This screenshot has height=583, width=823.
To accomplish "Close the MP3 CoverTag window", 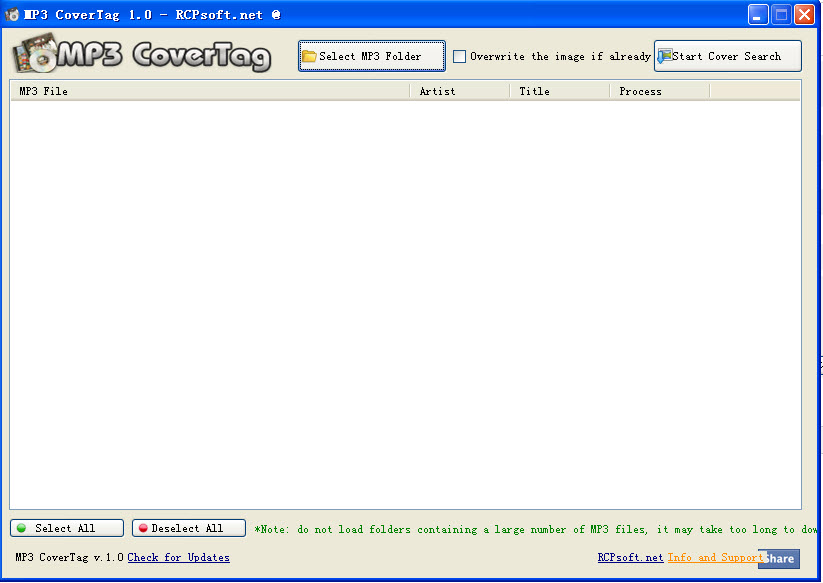I will (x=804, y=15).
